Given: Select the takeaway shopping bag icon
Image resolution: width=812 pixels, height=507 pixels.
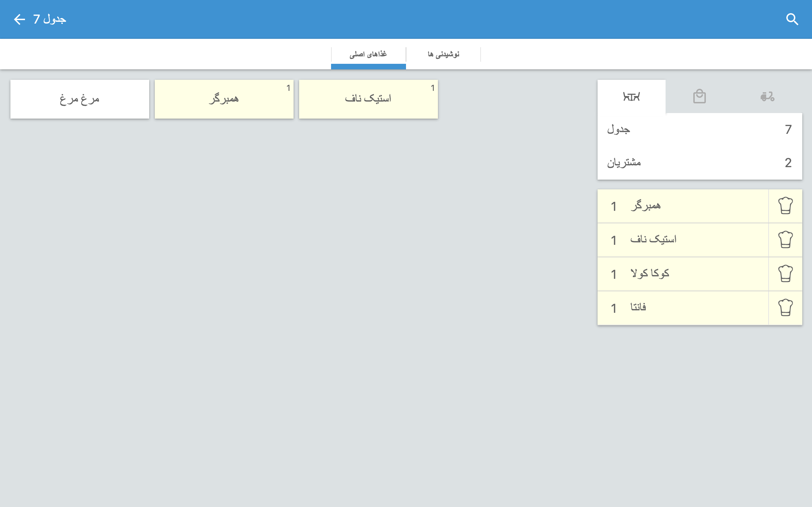Looking at the screenshot, I should coord(699,97).
